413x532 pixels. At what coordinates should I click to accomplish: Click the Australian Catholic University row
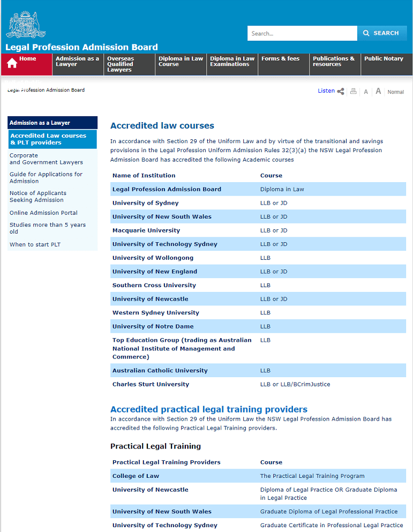pos(258,371)
